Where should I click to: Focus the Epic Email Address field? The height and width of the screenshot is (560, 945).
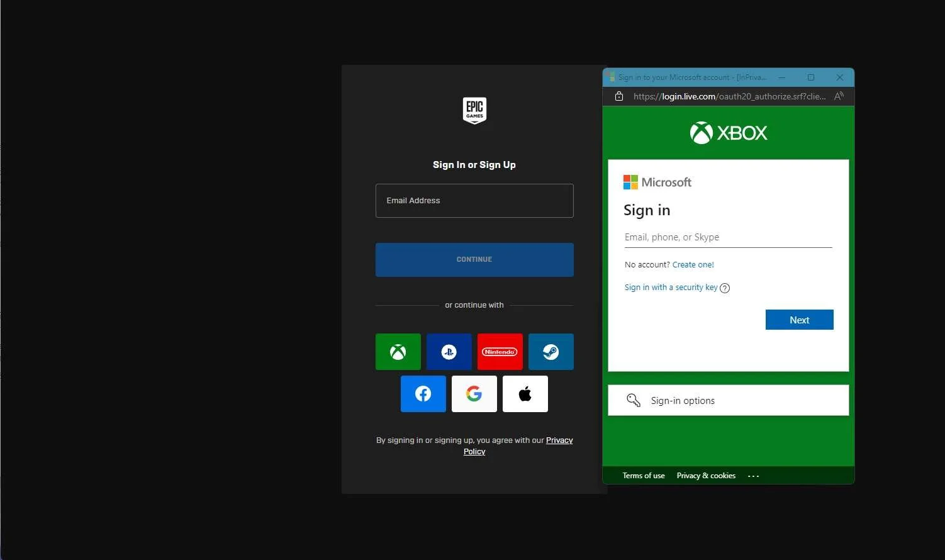coord(474,201)
